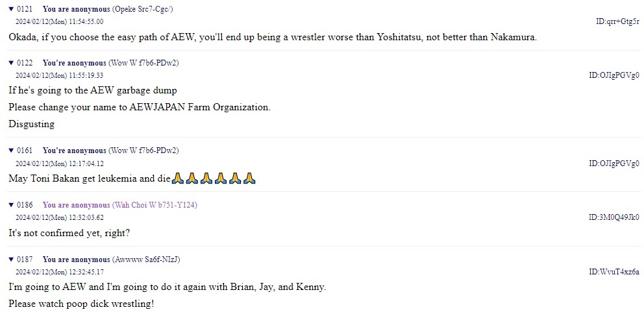Collapse post 0186 with the triangle marker

pyautogui.click(x=12, y=205)
